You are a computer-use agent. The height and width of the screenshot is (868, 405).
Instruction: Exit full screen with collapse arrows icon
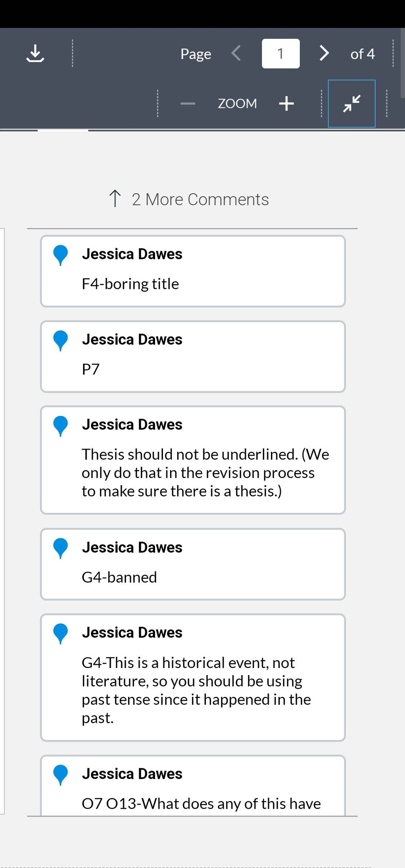point(352,104)
